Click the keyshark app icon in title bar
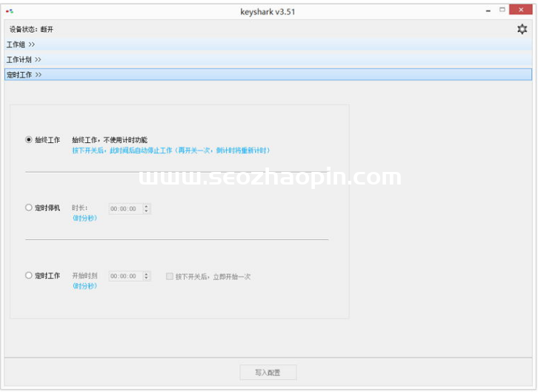The height and width of the screenshot is (392, 538). coord(10,11)
